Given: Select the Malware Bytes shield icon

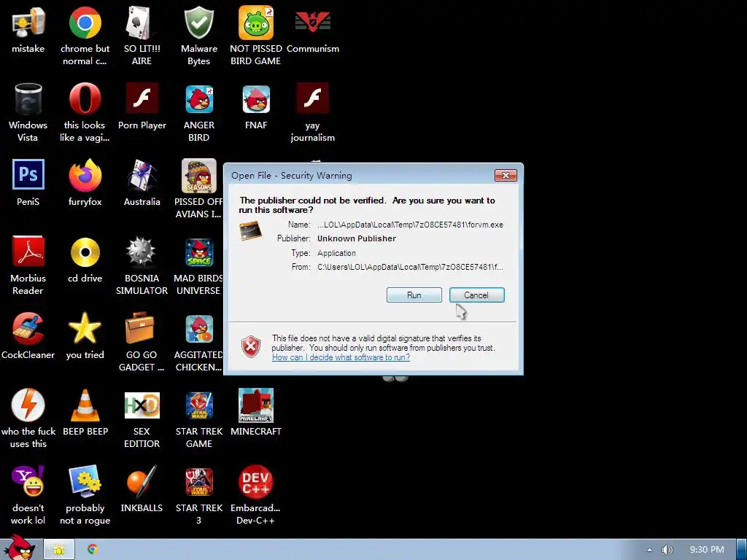Looking at the screenshot, I should coord(198,23).
